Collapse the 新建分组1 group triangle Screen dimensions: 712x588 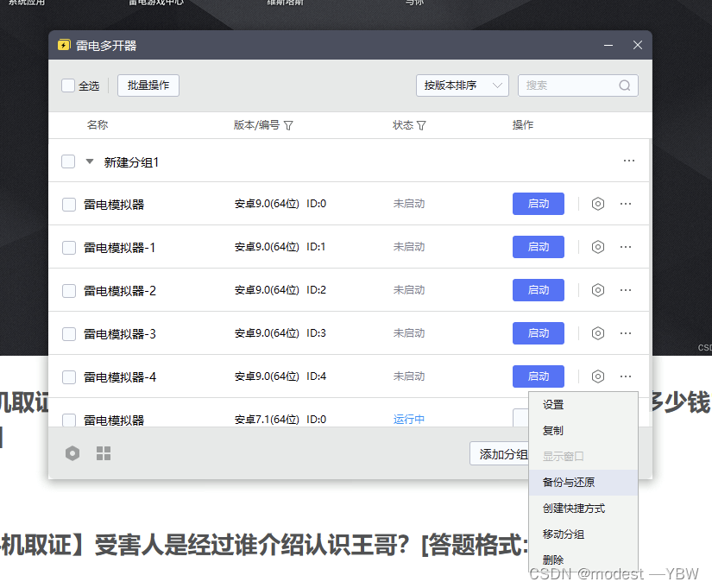pyautogui.click(x=90, y=161)
